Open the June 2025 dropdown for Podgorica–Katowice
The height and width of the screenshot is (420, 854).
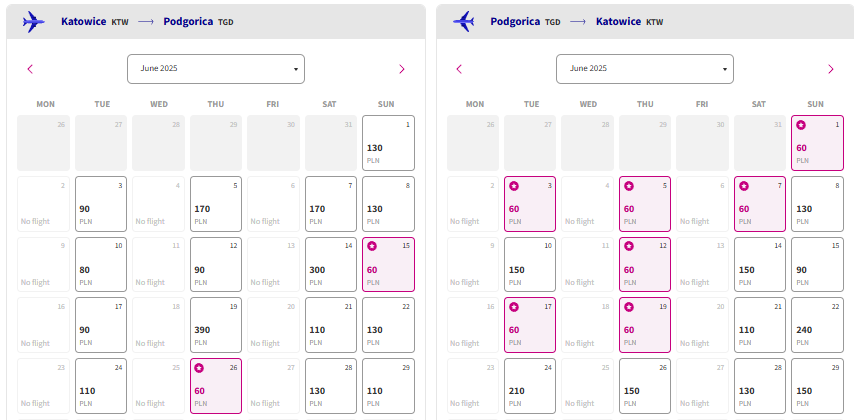[x=645, y=69]
